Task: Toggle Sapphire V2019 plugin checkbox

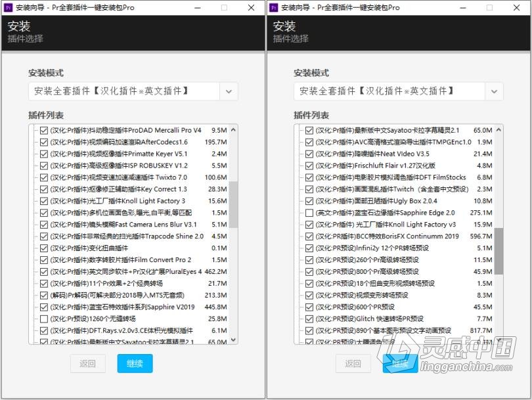Action: [x=44, y=307]
